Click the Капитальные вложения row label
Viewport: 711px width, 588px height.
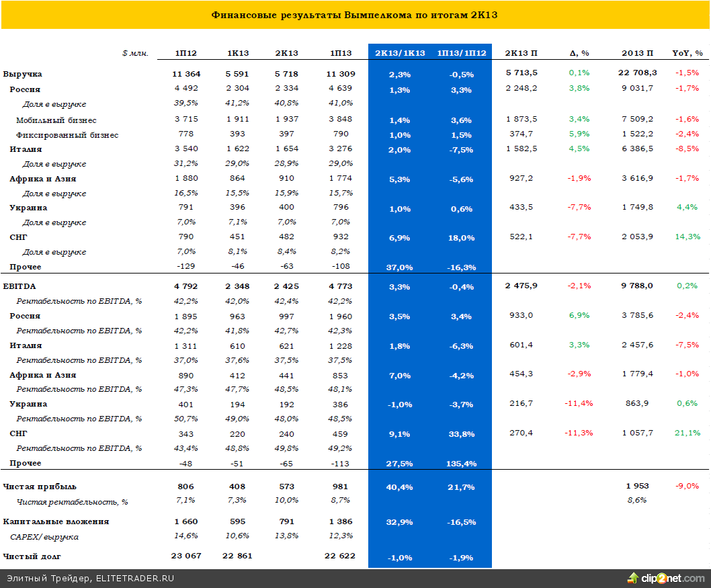[56, 521]
